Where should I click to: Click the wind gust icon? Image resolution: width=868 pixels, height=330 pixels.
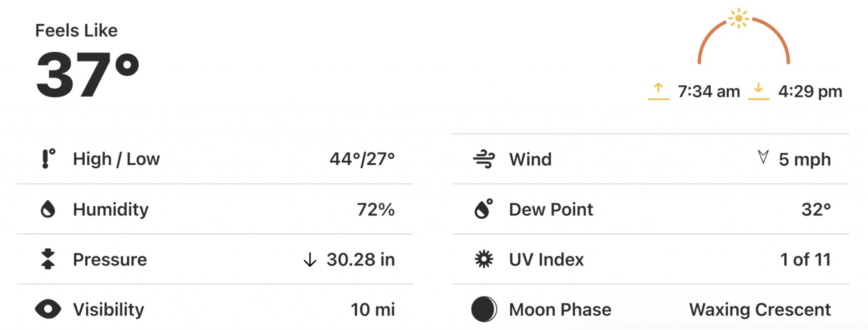484,159
